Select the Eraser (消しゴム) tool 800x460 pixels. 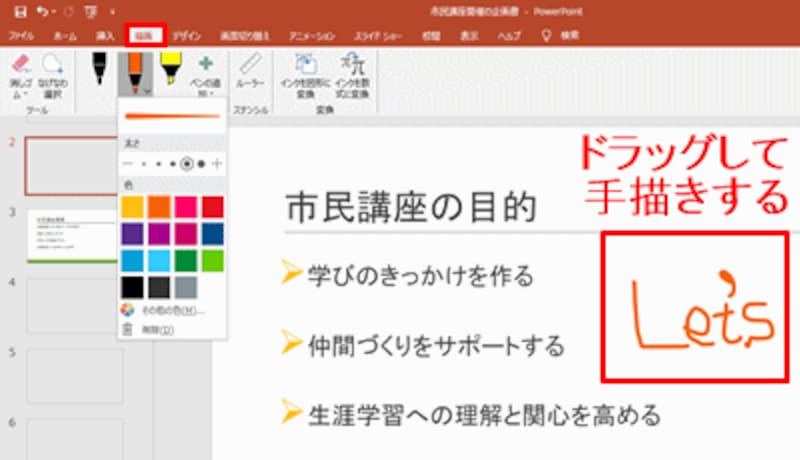point(20,76)
